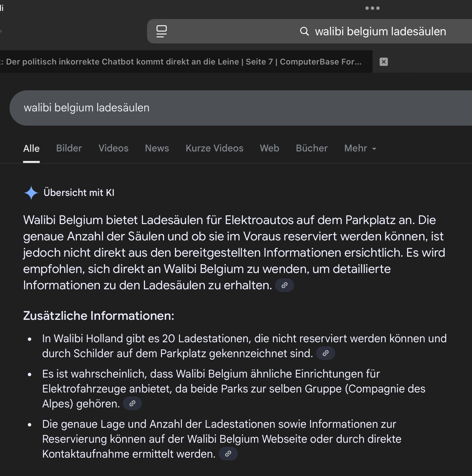Open the three-dot more options menu
The height and width of the screenshot is (476, 472).
point(372,8)
